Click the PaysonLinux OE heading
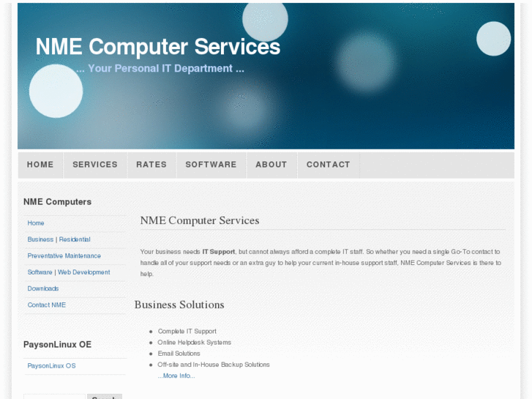 click(57, 344)
